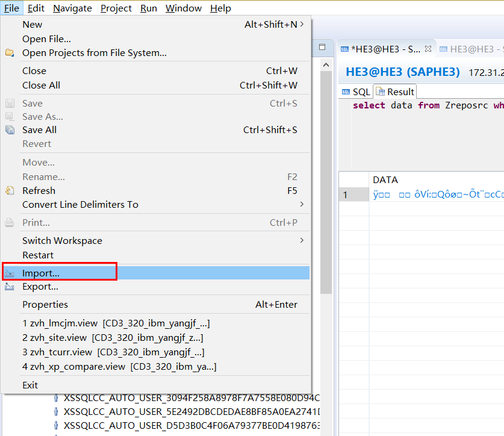Viewport: 504px width, 436px height.
Task: Select the DATA column header
Action: 385,179
